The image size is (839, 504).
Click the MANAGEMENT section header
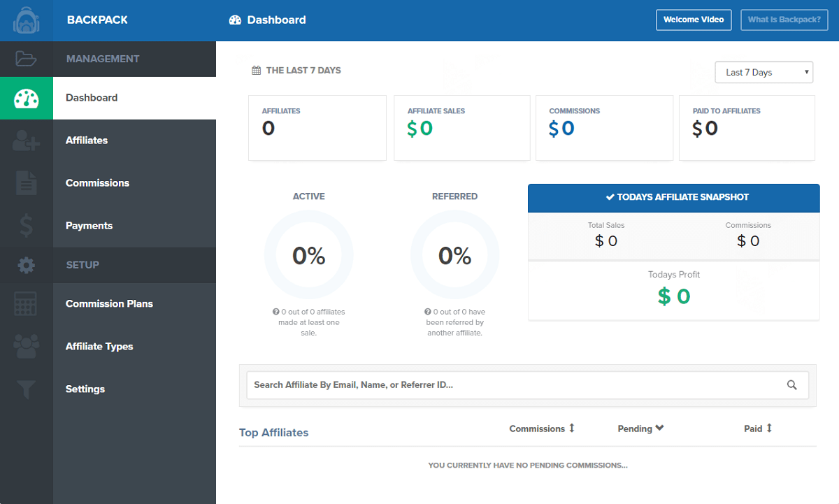click(x=103, y=59)
